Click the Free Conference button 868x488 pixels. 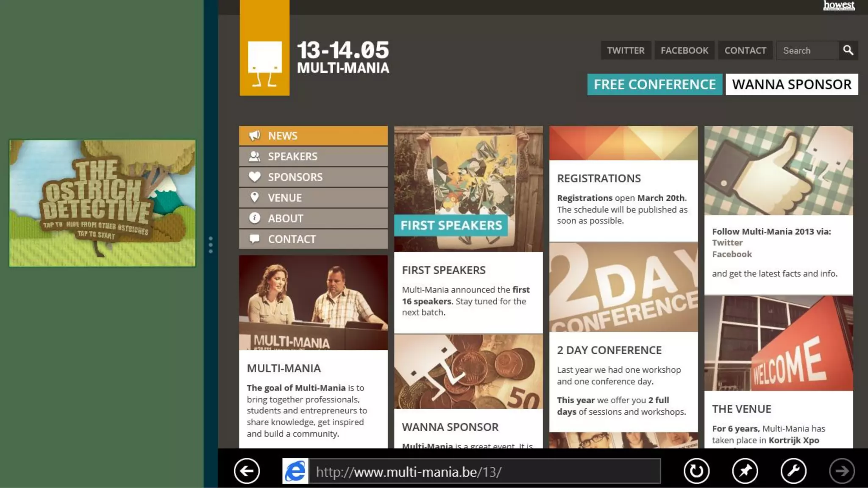coord(654,84)
